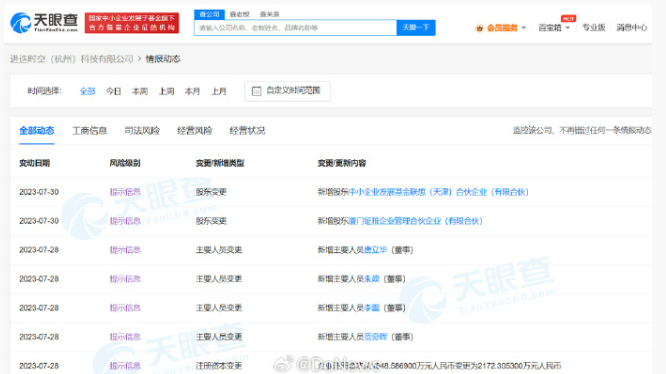Click 提示信息 in the 注册资本变更 row

point(125,366)
